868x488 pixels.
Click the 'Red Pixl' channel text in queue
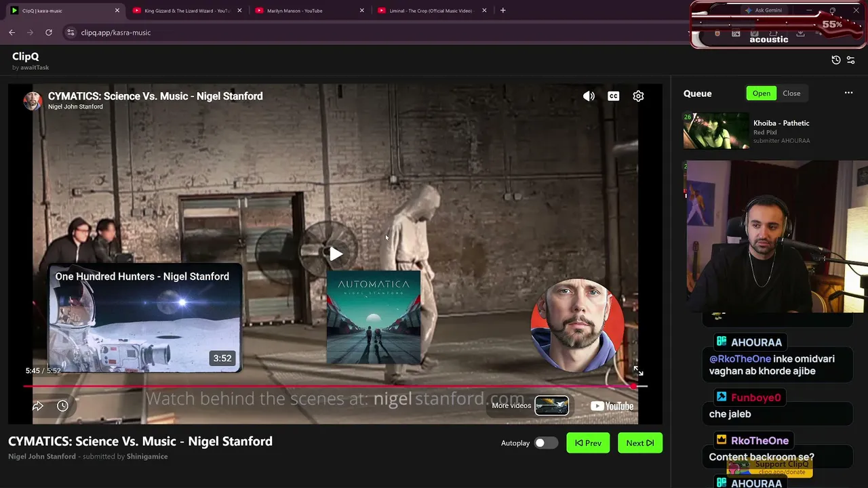click(765, 132)
